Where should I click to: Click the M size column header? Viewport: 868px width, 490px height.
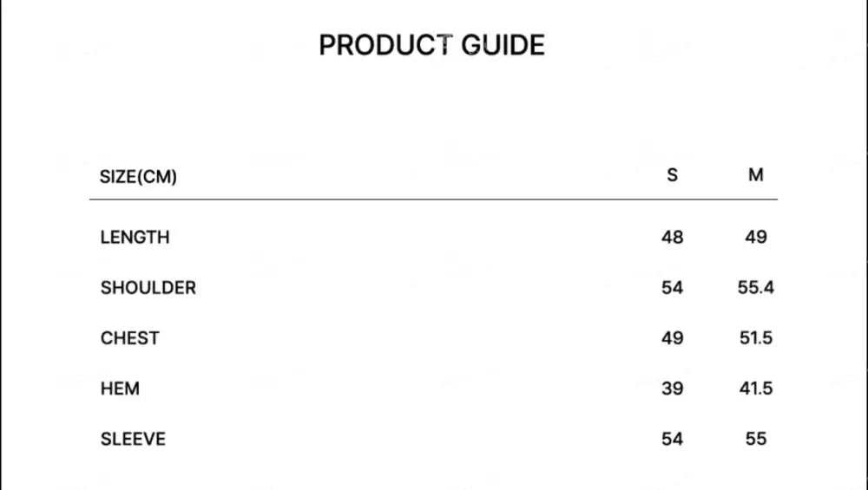(x=756, y=175)
